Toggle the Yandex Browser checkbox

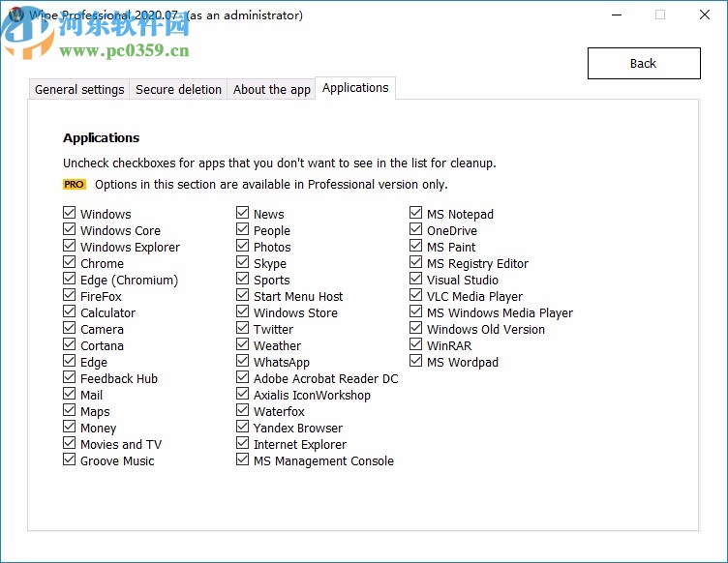point(242,427)
